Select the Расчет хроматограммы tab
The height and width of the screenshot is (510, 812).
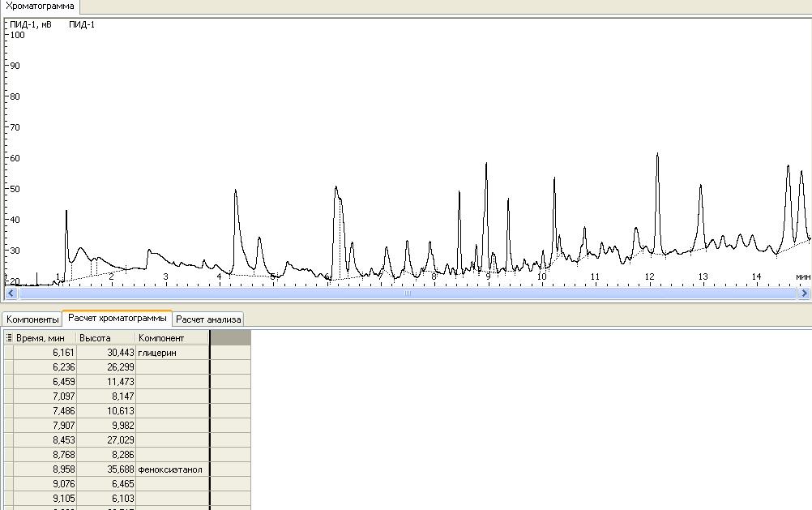coord(117,319)
